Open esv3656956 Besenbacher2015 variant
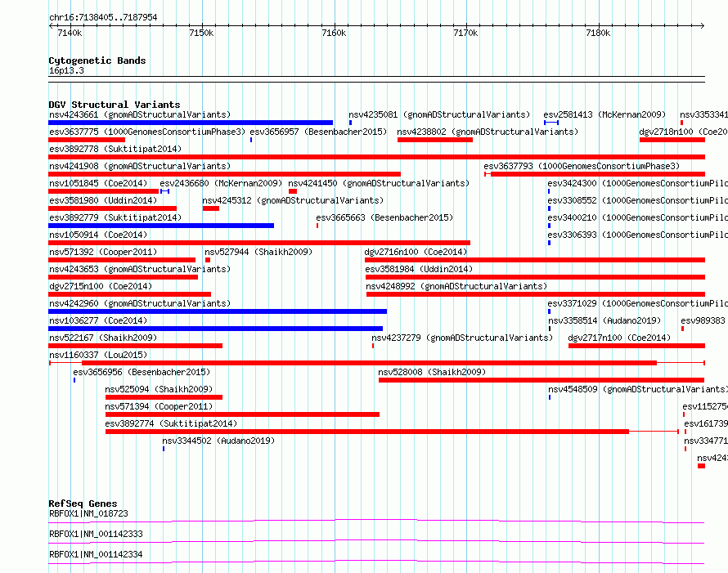 (142, 372)
